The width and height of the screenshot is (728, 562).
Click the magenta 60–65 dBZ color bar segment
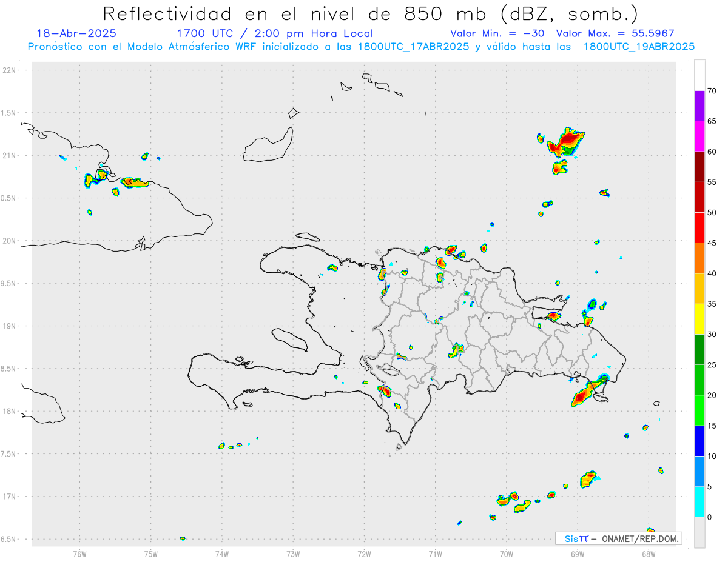699,136
